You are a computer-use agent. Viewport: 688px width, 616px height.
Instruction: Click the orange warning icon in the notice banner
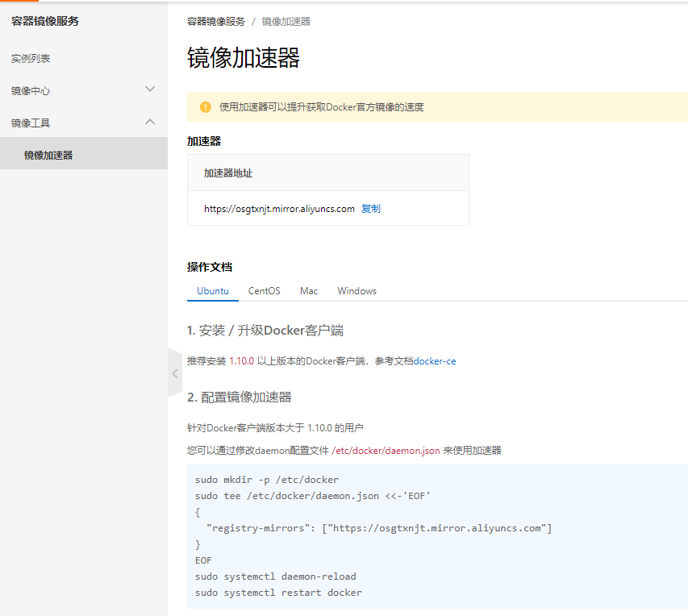[x=206, y=107]
